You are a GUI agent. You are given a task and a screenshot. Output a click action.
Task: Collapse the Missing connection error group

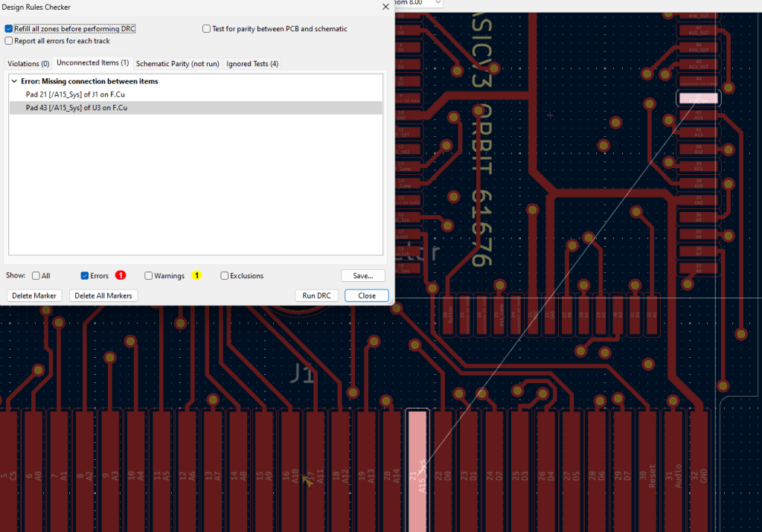point(14,81)
